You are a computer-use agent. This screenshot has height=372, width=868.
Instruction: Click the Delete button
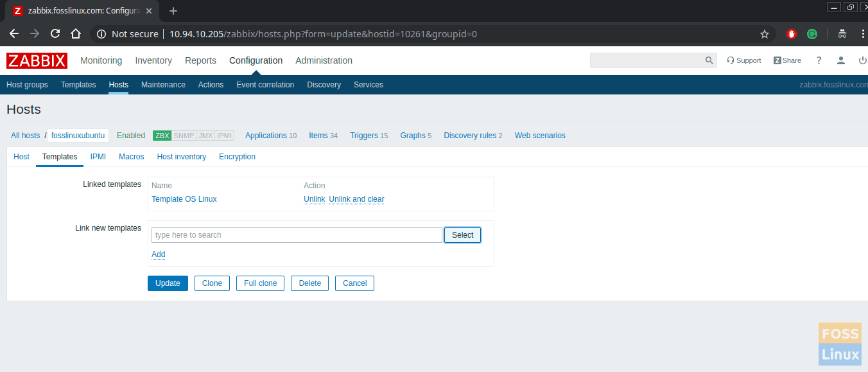(x=309, y=283)
